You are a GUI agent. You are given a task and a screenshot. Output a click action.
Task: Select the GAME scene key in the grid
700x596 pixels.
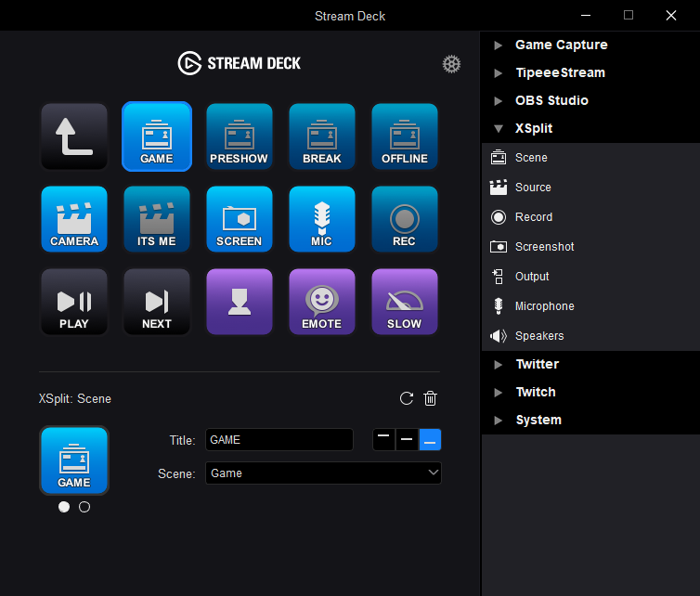157,136
